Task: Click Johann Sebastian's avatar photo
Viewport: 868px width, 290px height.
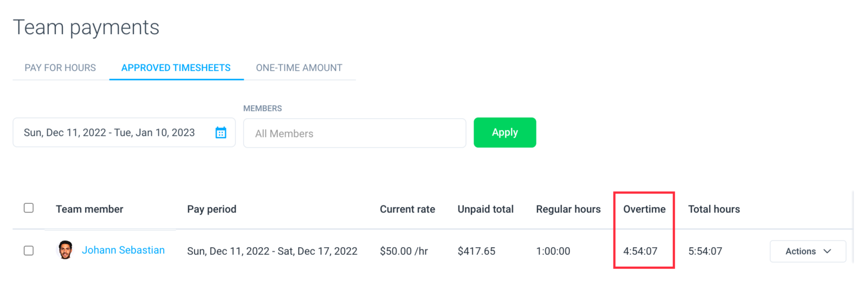Action: (65, 250)
